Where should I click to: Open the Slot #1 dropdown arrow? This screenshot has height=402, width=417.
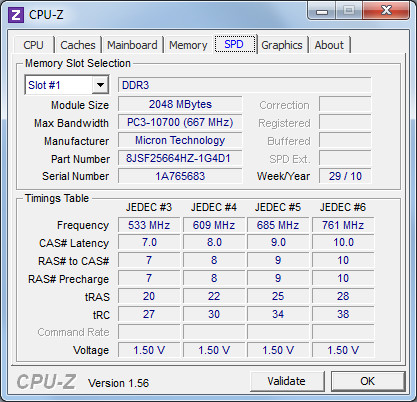[x=100, y=85]
